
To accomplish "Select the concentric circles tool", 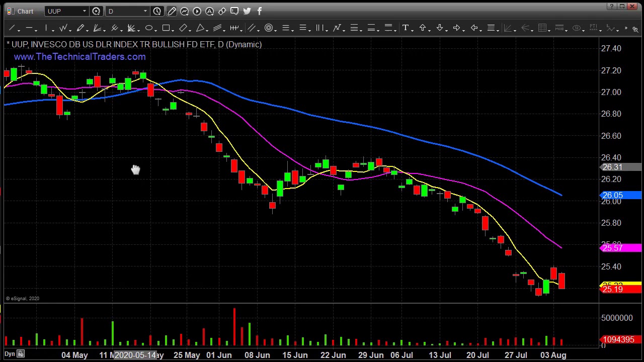I will click(x=269, y=28).
